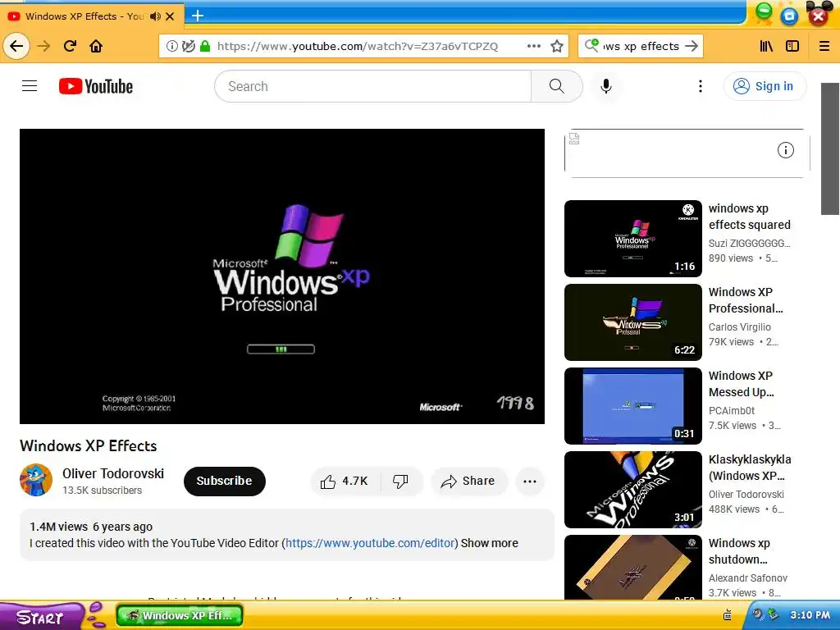840x630 pixels.
Task: Subscribe to Oliver Todorovski
Action: 225,481
